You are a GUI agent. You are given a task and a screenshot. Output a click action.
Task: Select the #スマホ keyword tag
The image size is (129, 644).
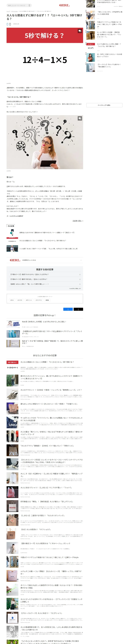20,300
